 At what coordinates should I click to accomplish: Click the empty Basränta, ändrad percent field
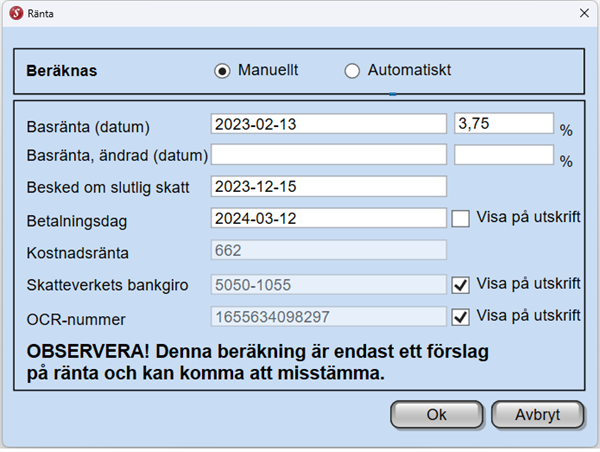503,155
